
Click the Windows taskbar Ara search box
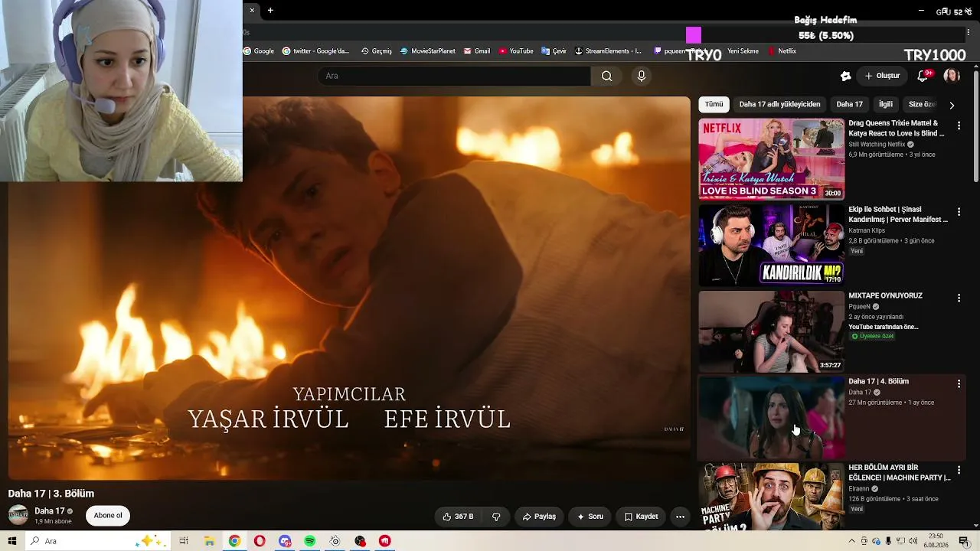[x=98, y=541]
